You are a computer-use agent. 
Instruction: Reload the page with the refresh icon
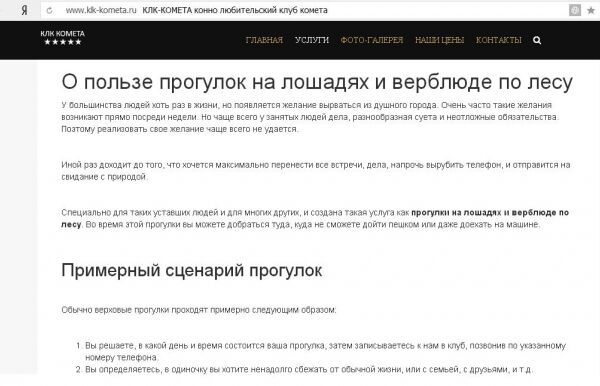(x=49, y=11)
